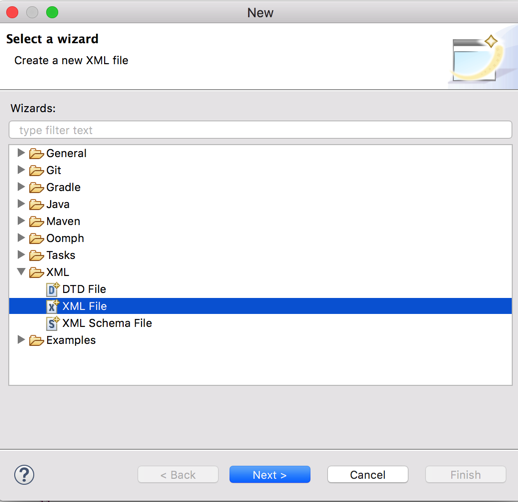Click the Git folder icon
Image resolution: width=518 pixels, height=502 pixels.
coord(36,171)
